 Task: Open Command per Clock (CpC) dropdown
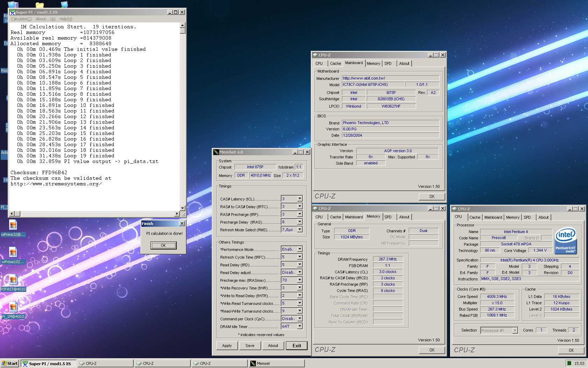300,319
